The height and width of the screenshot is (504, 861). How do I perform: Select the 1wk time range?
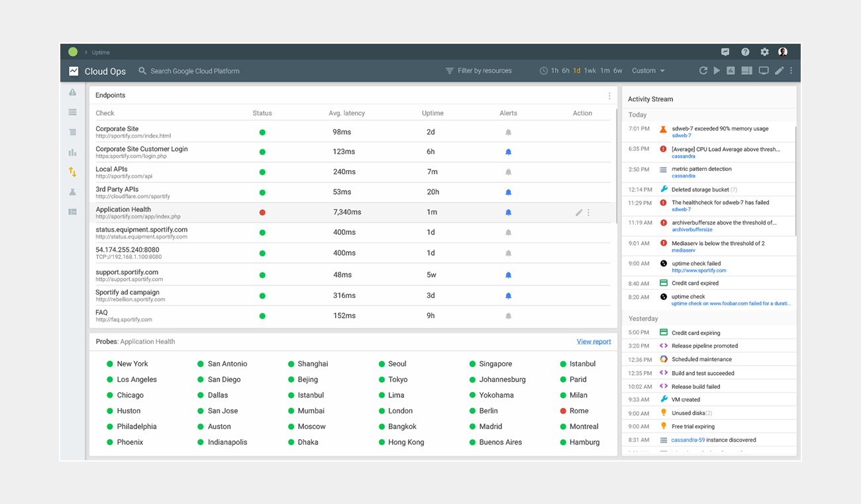pos(589,71)
